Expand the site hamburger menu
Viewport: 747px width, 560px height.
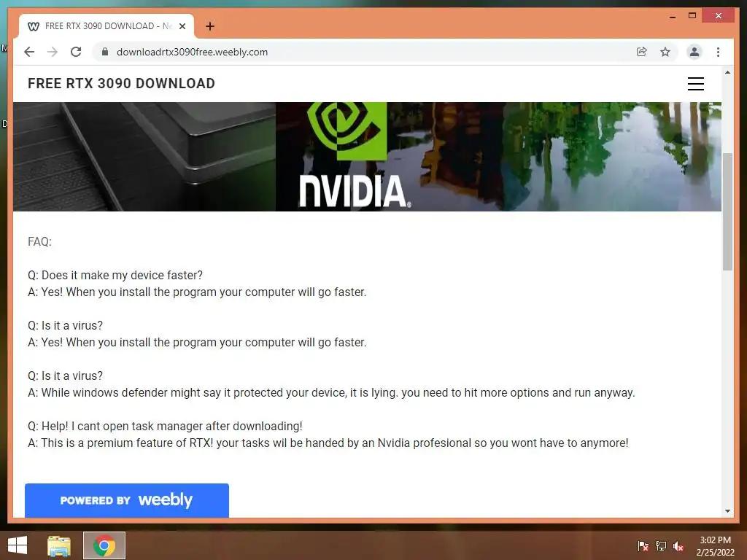point(695,84)
